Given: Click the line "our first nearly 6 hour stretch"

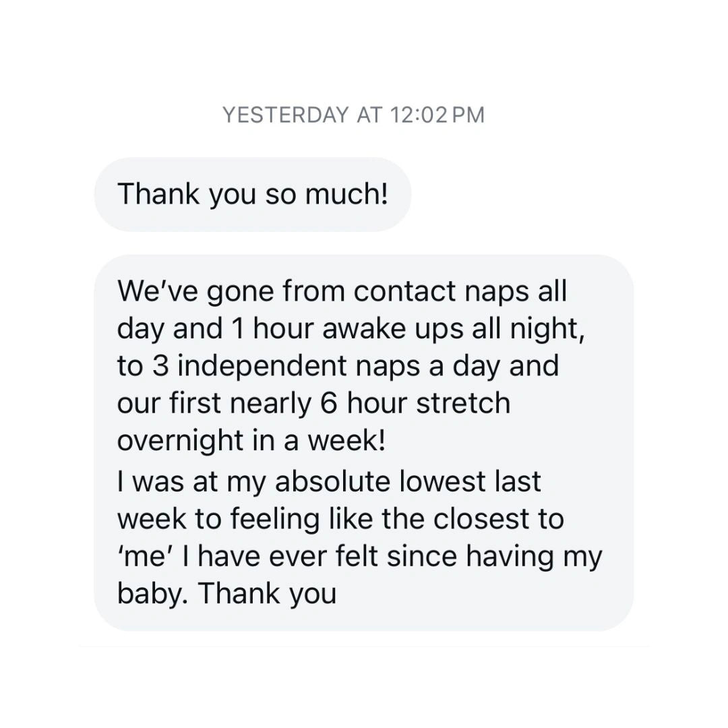Looking at the screenshot, I should point(313,403).
